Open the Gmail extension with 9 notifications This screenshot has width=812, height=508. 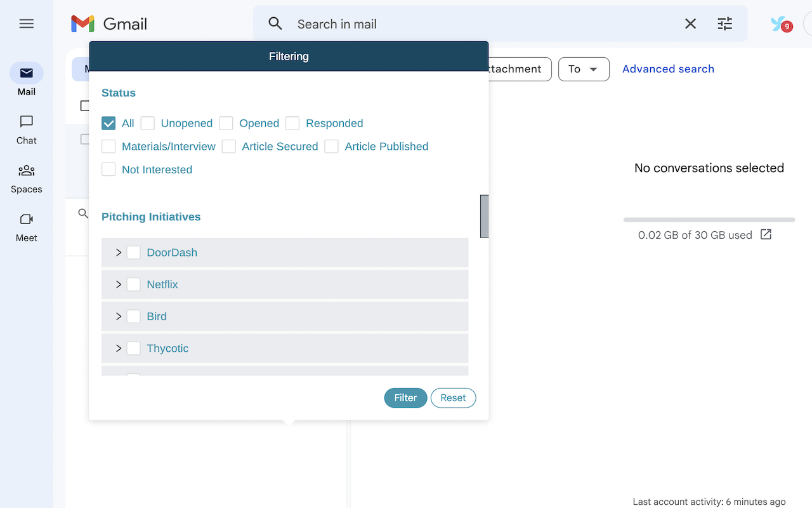point(781,23)
